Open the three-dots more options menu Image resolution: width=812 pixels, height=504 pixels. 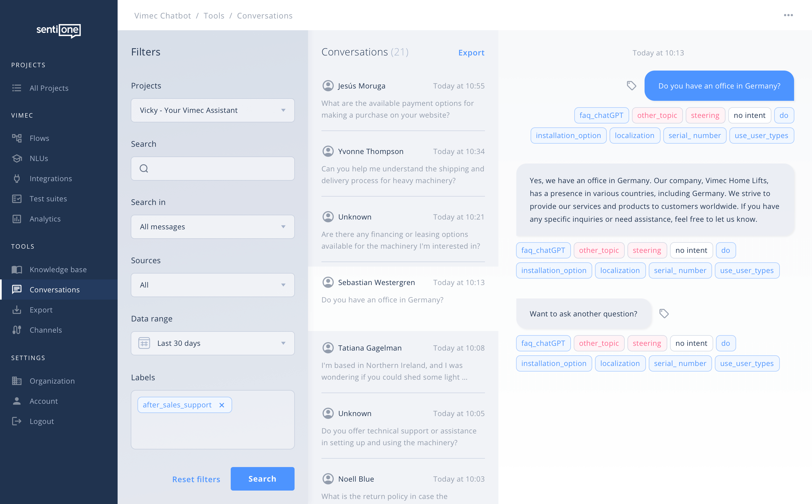point(788,15)
